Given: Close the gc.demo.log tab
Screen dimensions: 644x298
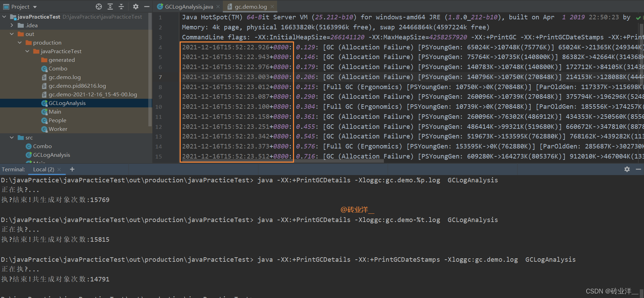Looking at the screenshot, I should 272,7.
